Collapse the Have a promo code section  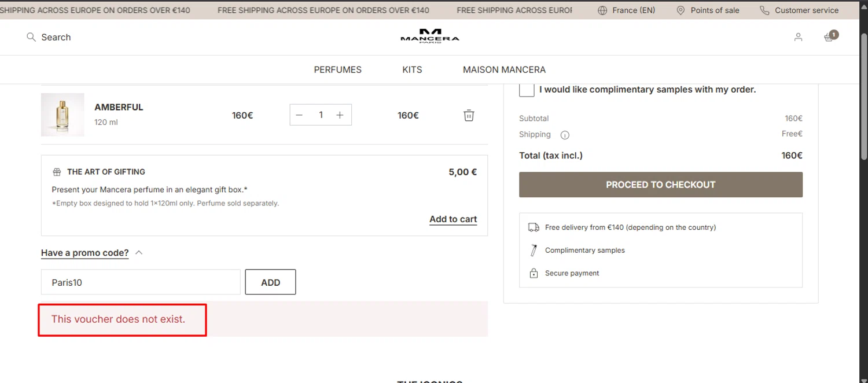(x=85, y=253)
